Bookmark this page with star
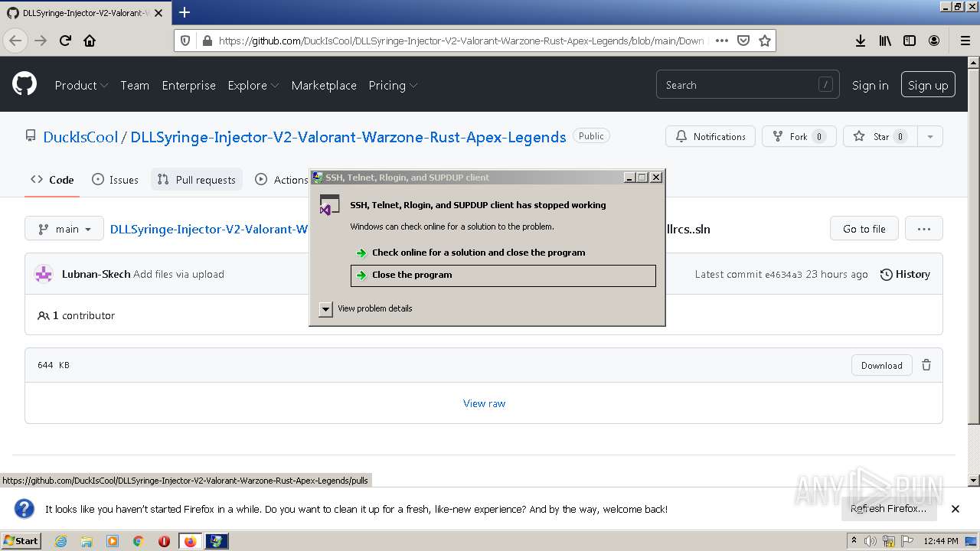 764,41
